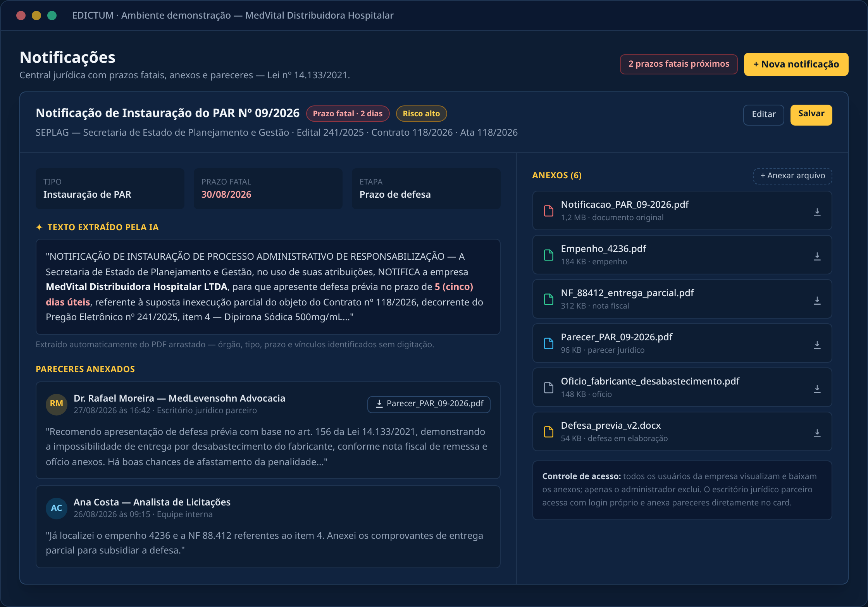Click the SEPLAG Edital 241/2025 subtitle line
Screen dimensions: 868x607
(x=277, y=133)
